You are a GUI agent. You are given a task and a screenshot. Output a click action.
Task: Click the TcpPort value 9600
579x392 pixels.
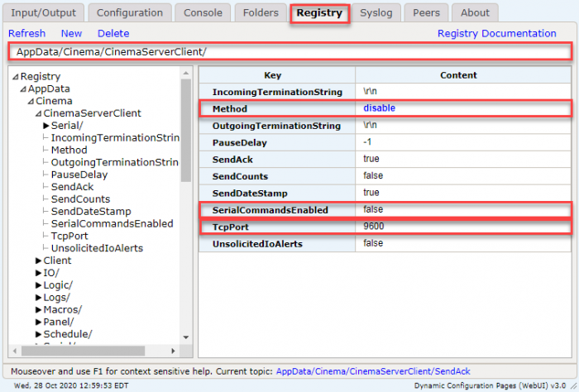(x=374, y=227)
